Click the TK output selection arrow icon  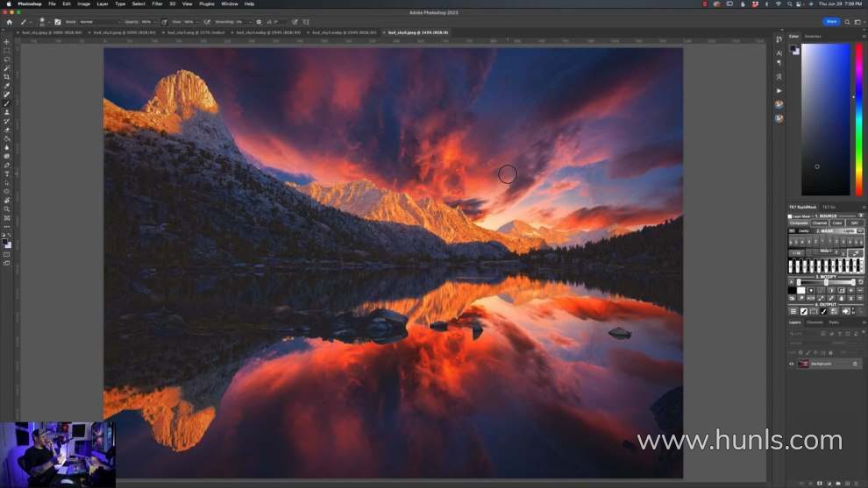pyautogui.click(x=846, y=311)
